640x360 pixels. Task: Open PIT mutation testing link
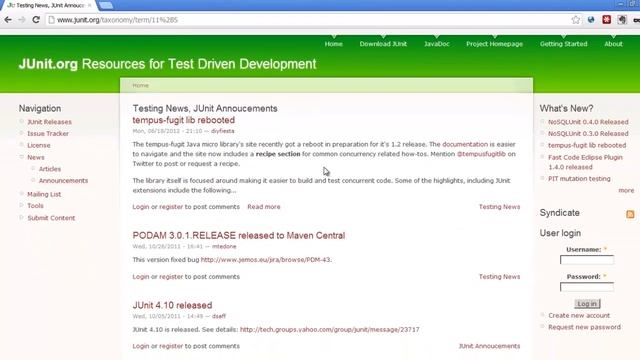point(579,179)
